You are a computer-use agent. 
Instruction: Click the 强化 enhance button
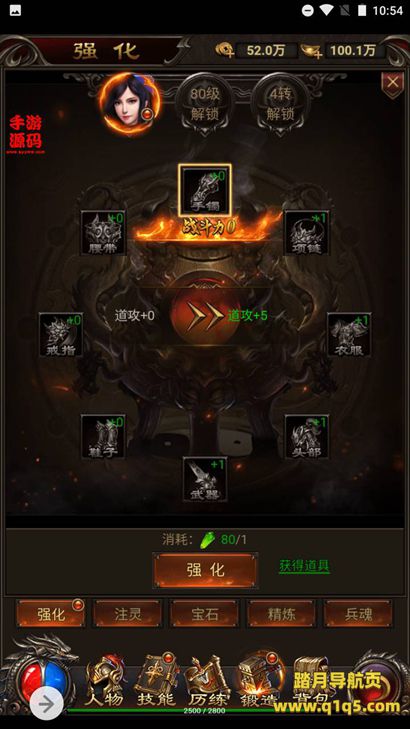205,570
